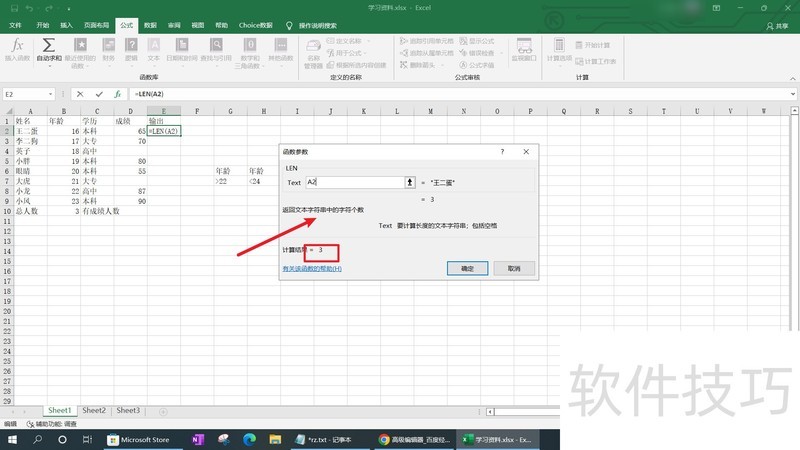The height and width of the screenshot is (450, 800).
Task: Collapse the ribbon with the chevron
Action: 793,79
